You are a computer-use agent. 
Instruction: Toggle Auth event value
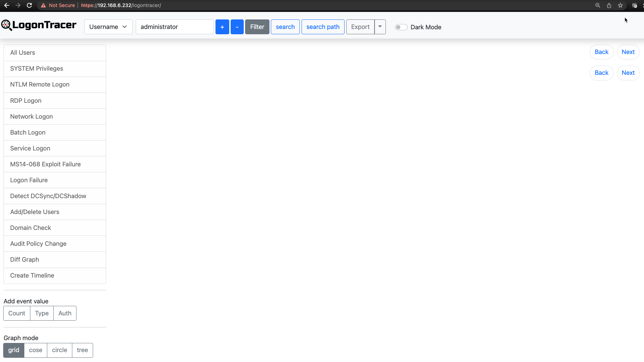point(65,313)
